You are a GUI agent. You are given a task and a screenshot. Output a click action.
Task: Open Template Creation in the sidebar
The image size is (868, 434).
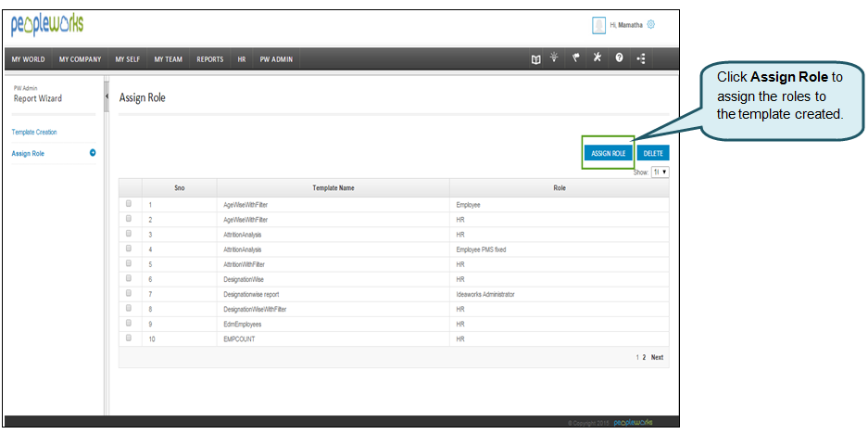click(x=34, y=133)
